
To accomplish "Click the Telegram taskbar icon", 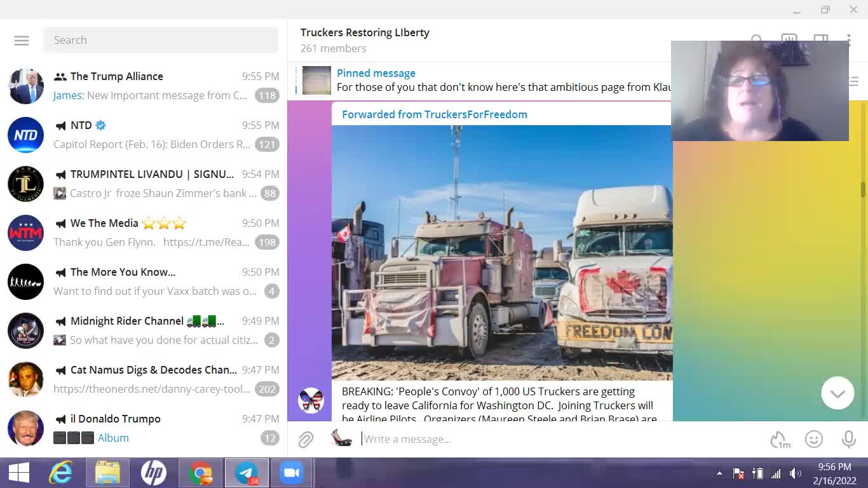I will (247, 473).
